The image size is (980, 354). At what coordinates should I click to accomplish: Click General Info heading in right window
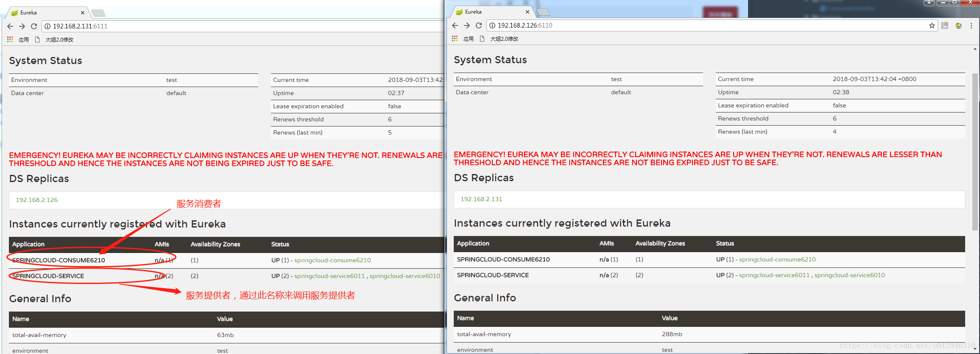click(x=485, y=298)
